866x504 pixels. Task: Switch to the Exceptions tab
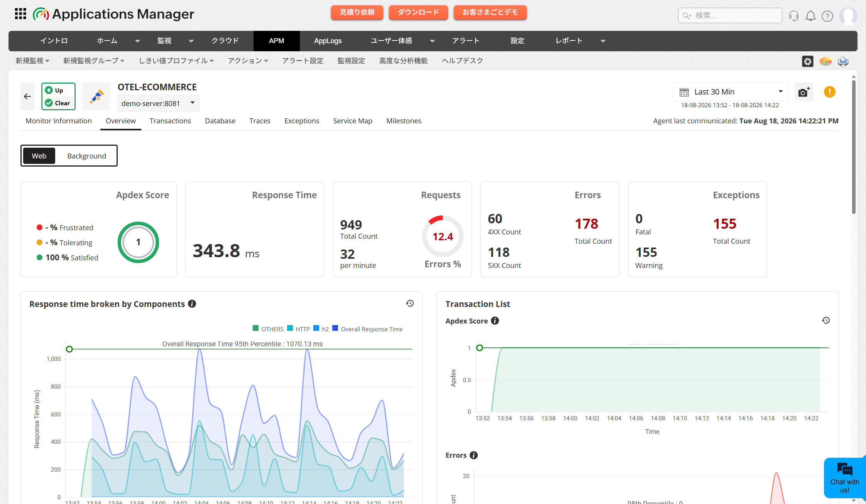coord(302,121)
